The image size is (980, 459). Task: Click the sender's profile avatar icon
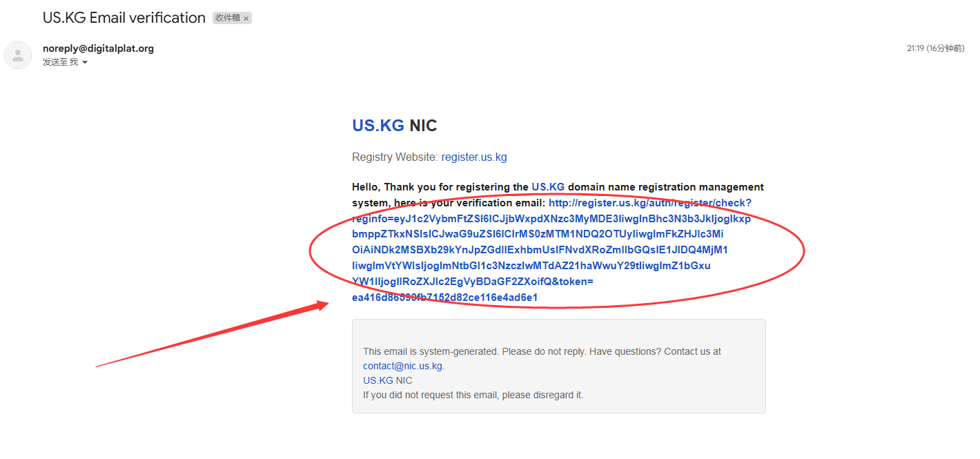pos(18,55)
